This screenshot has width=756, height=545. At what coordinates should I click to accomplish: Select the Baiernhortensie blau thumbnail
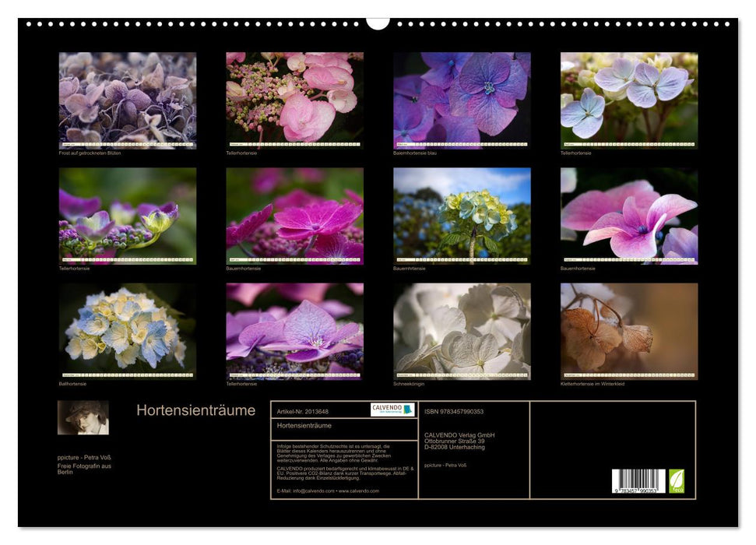point(463,100)
